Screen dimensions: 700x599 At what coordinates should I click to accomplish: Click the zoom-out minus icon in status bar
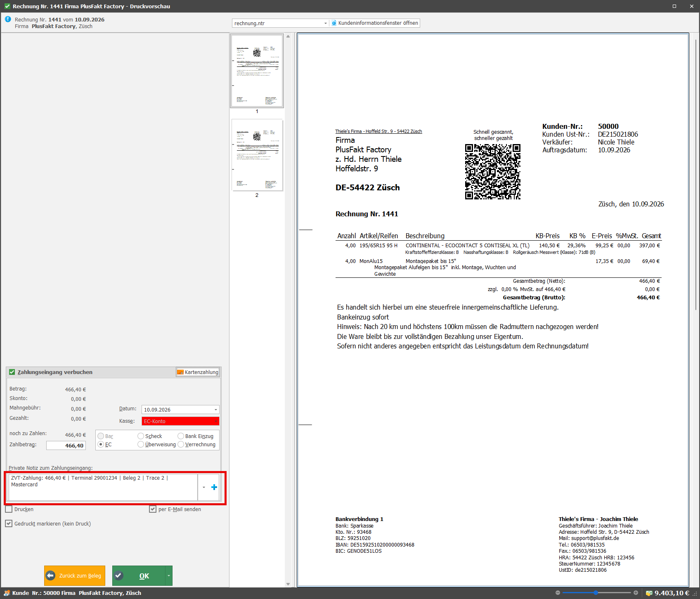[558, 593]
